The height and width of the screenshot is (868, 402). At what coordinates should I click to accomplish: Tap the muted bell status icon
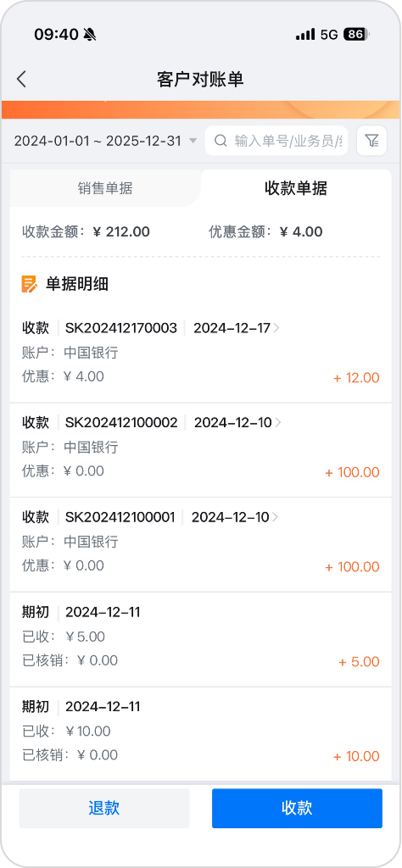[90, 34]
